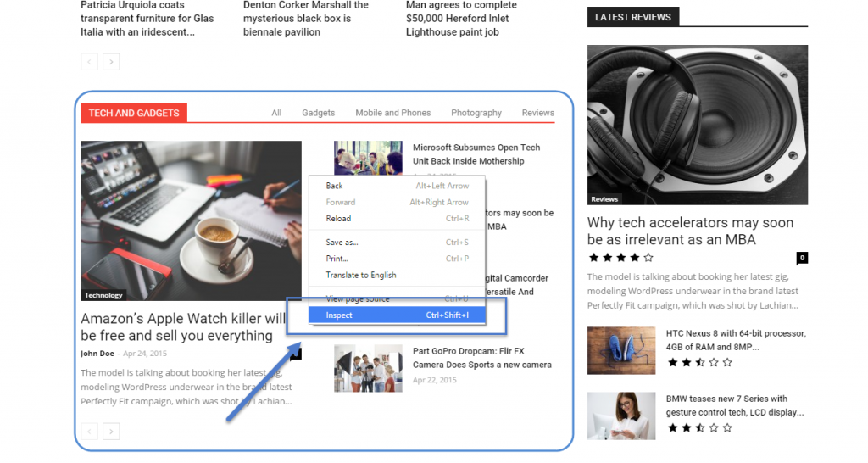Go to previous slide in top carousel
Screen dimensions: 868x463
89,61
